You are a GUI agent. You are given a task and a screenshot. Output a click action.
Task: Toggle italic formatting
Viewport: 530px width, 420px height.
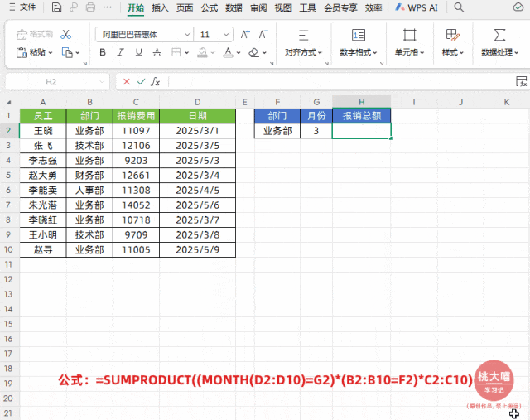(x=121, y=52)
